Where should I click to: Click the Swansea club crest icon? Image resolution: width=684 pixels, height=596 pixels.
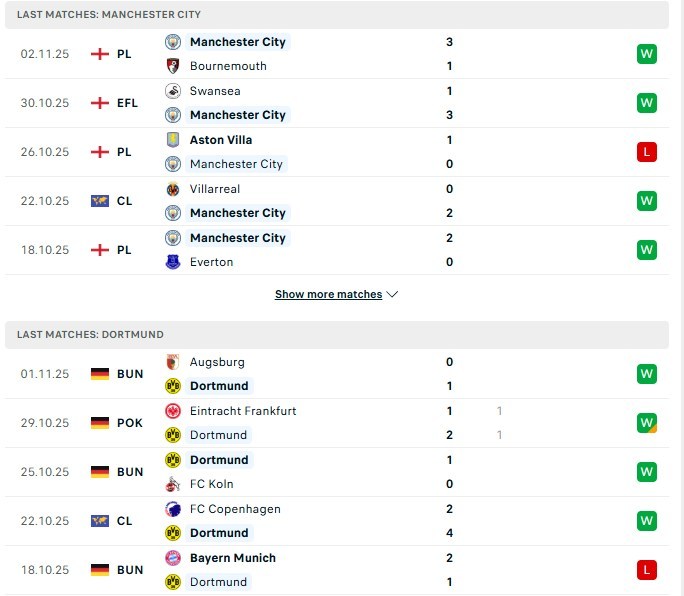172,91
